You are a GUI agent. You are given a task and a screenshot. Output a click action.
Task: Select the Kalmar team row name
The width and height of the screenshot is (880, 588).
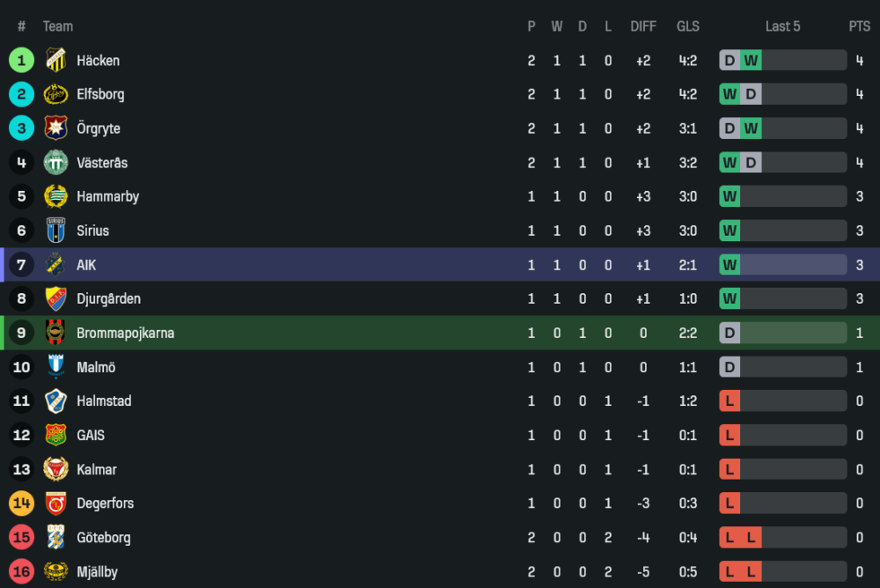(x=97, y=470)
